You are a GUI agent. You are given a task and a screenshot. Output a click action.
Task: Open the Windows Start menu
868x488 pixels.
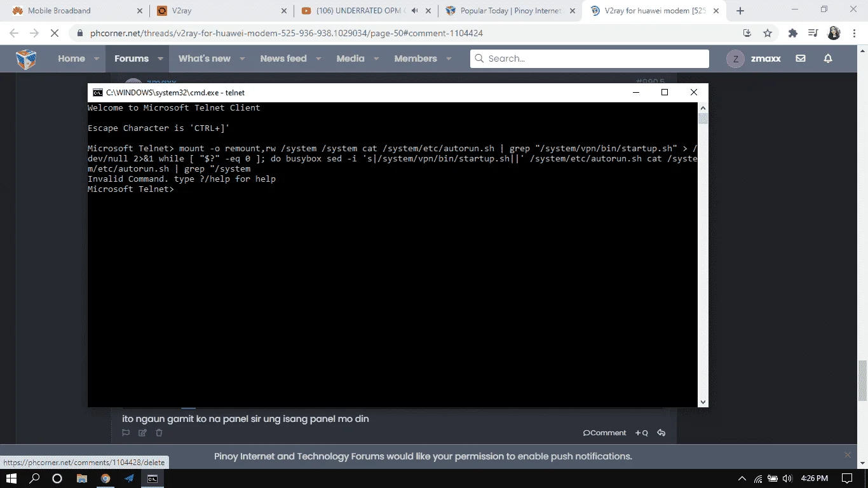pyautogui.click(x=13, y=478)
